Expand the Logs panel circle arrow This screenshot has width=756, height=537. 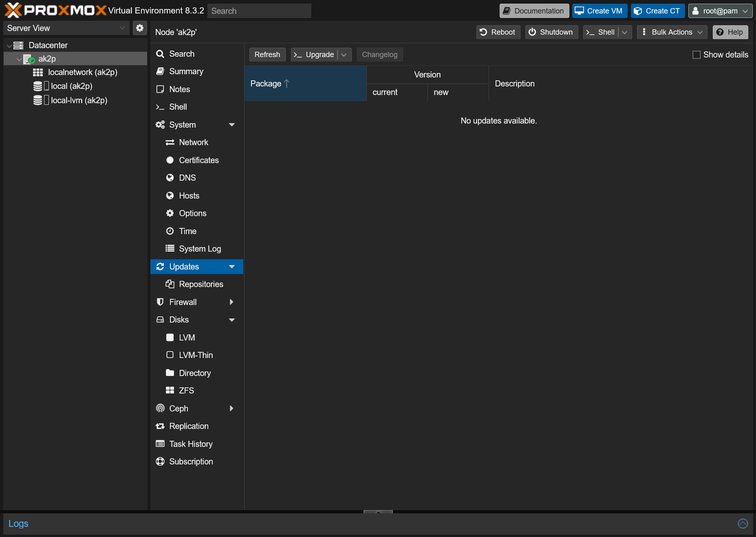click(743, 524)
